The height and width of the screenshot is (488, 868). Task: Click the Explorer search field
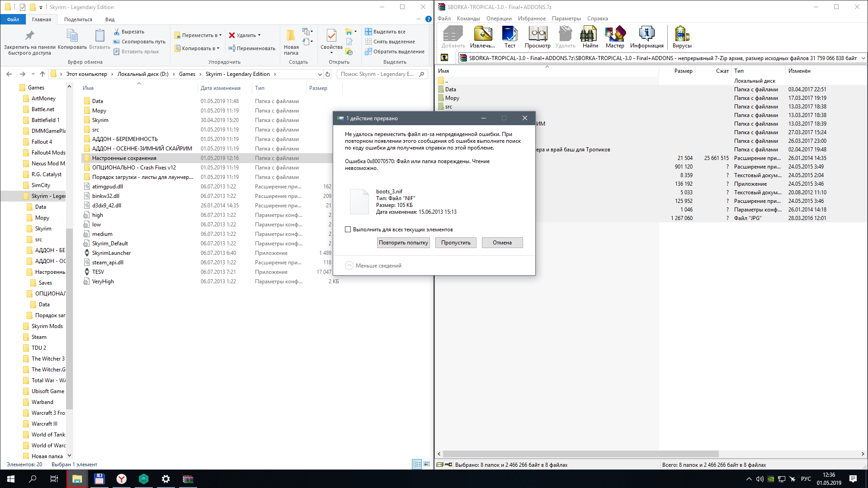click(378, 74)
